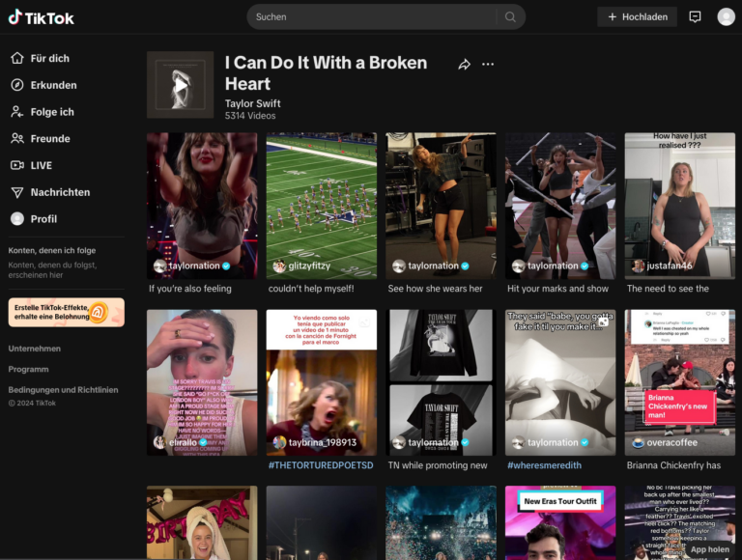
Task: Click the search magnifier icon
Action: [x=510, y=17]
